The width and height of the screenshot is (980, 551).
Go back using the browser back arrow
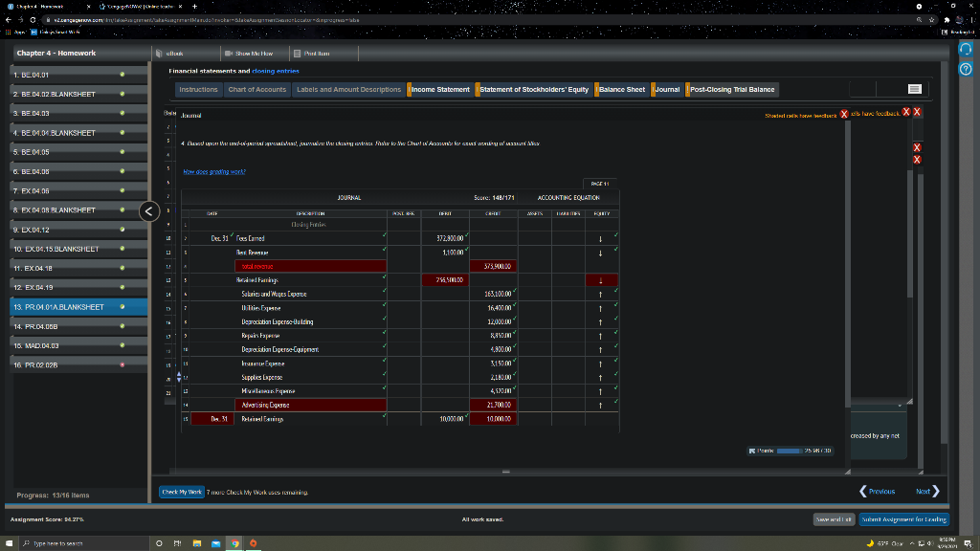8,20
